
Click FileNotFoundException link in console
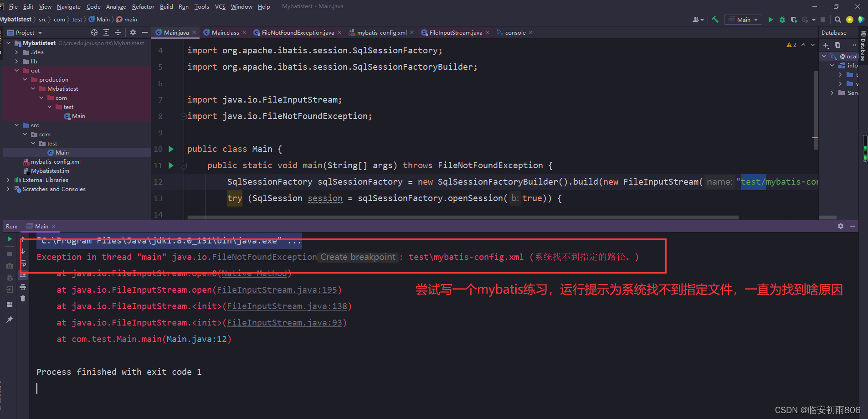[264, 257]
